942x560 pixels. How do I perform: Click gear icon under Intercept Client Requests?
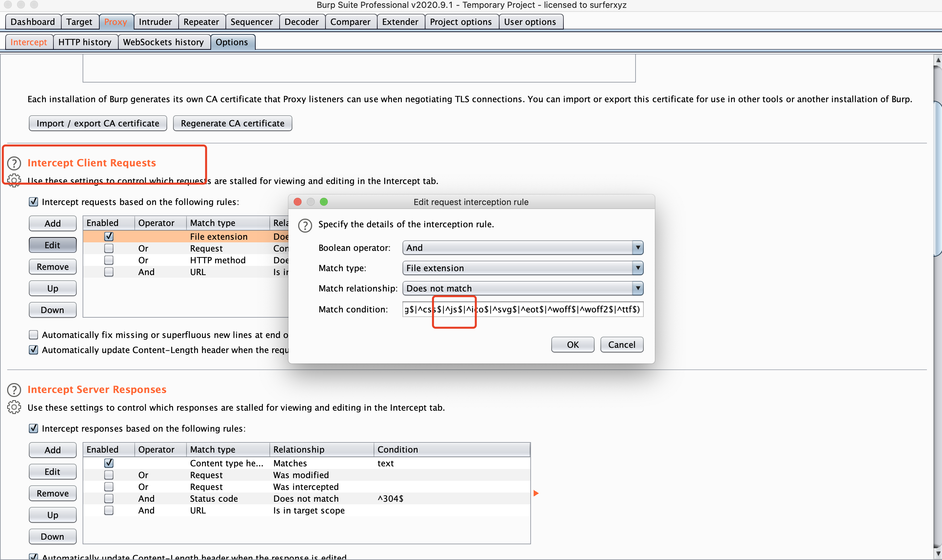point(14,181)
